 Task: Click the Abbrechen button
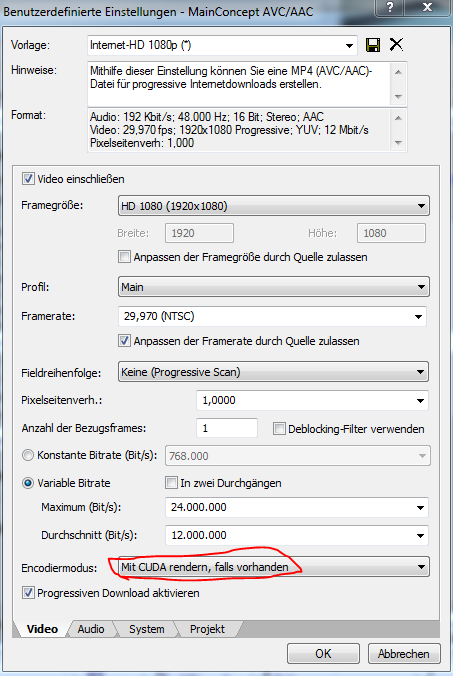pos(404,654)
